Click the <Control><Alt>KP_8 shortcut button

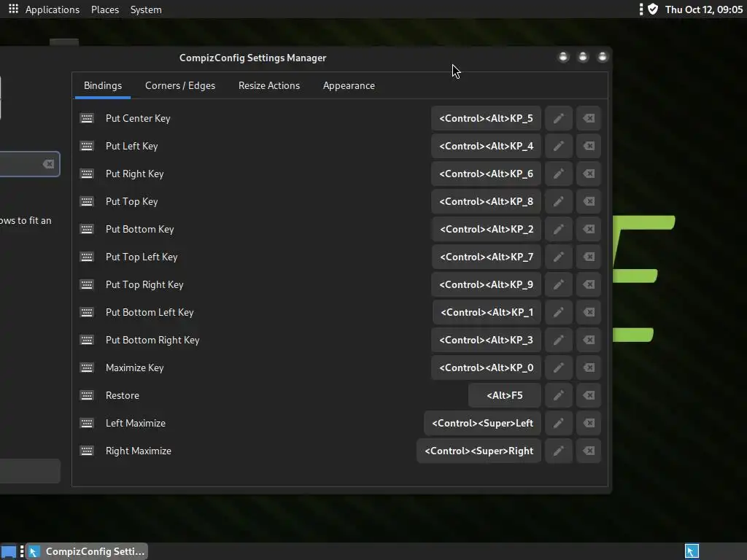coord(486,201)
